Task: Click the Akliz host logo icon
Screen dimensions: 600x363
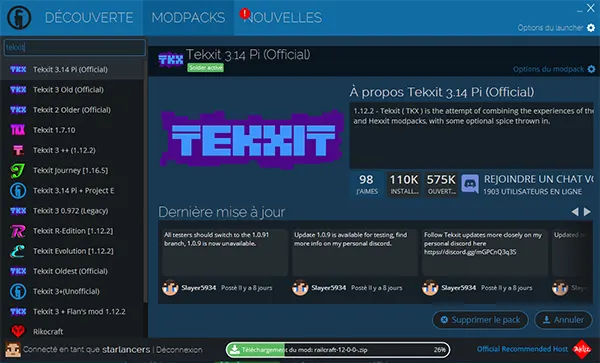Action: 582,349
